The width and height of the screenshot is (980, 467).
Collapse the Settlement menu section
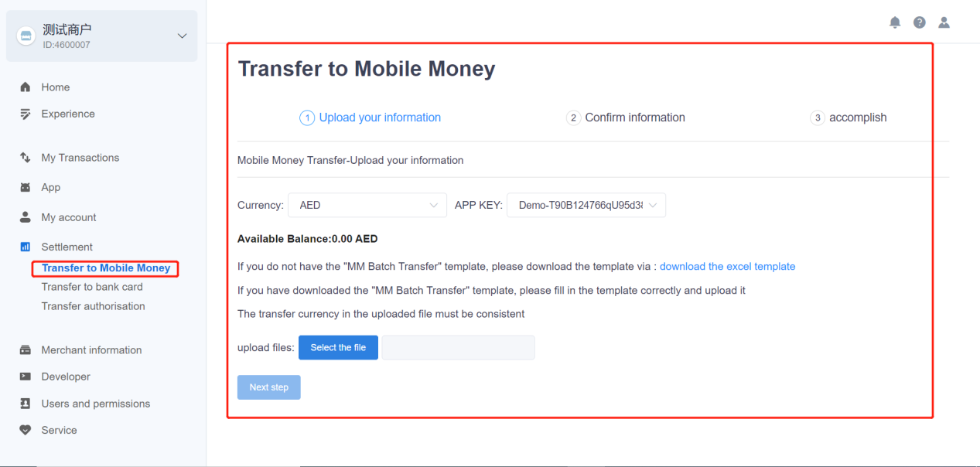tap(67, 247)
